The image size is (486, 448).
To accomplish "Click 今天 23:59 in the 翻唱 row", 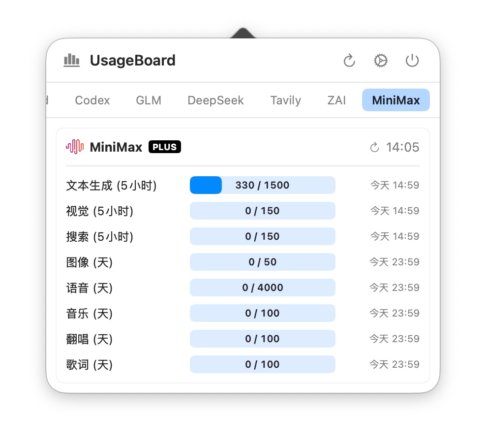I will 395,339.
